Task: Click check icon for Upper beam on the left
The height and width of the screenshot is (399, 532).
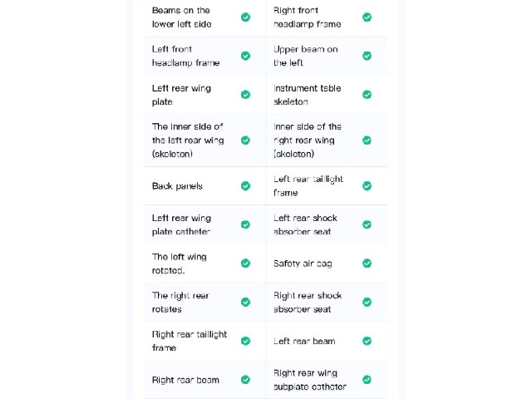Action: (367, 56)
